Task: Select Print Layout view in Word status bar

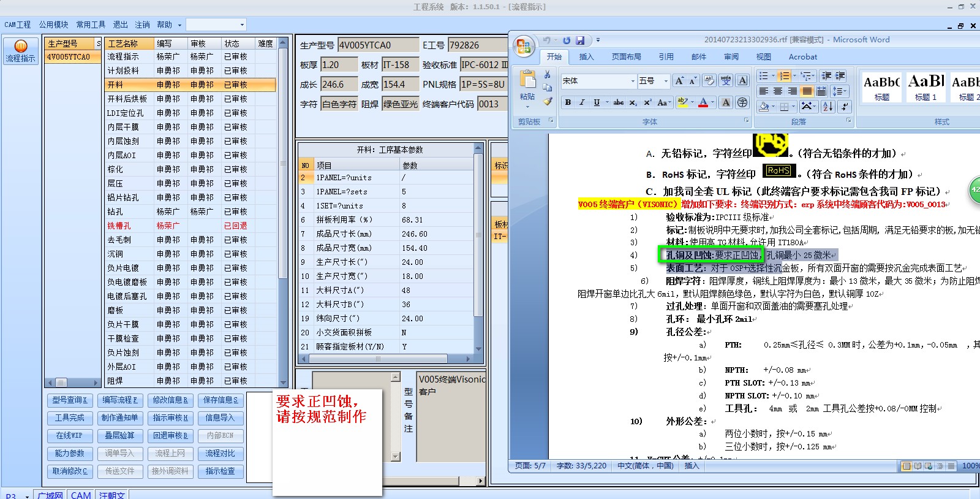Action: point(907,466)
